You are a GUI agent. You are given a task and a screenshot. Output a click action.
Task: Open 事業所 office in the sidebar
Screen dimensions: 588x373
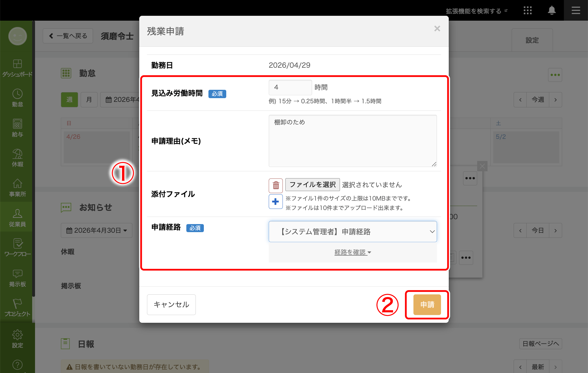point(17,188)
